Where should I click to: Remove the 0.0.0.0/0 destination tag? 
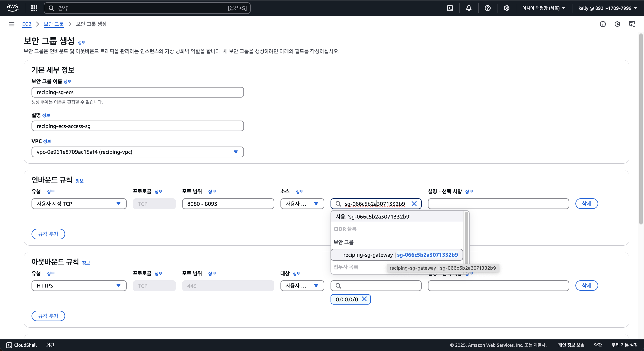365,299
